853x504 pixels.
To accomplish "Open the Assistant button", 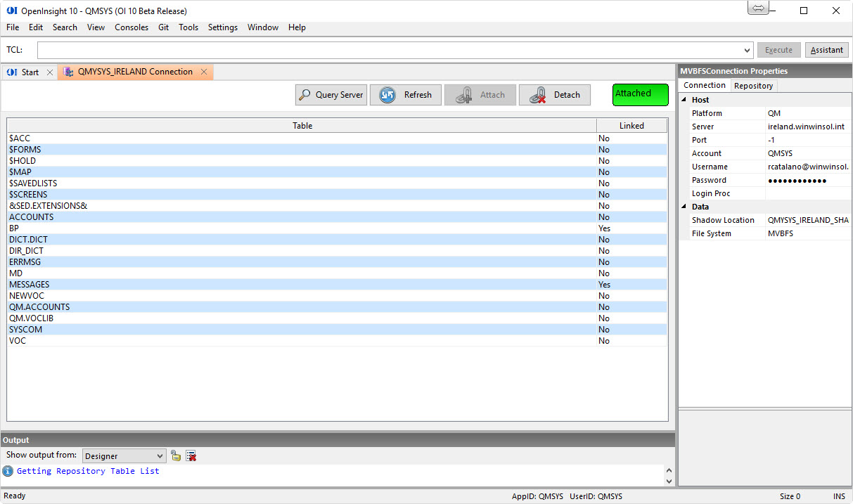I will click(x=827, y=50).
